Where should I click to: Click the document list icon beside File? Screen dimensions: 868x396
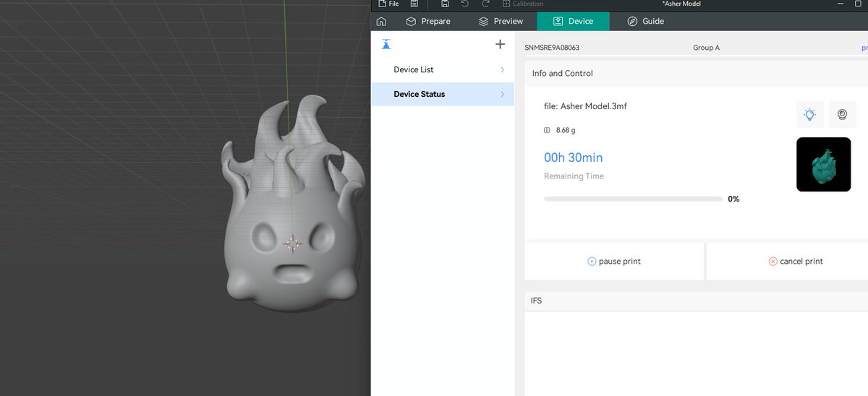[x=414, y=4]
